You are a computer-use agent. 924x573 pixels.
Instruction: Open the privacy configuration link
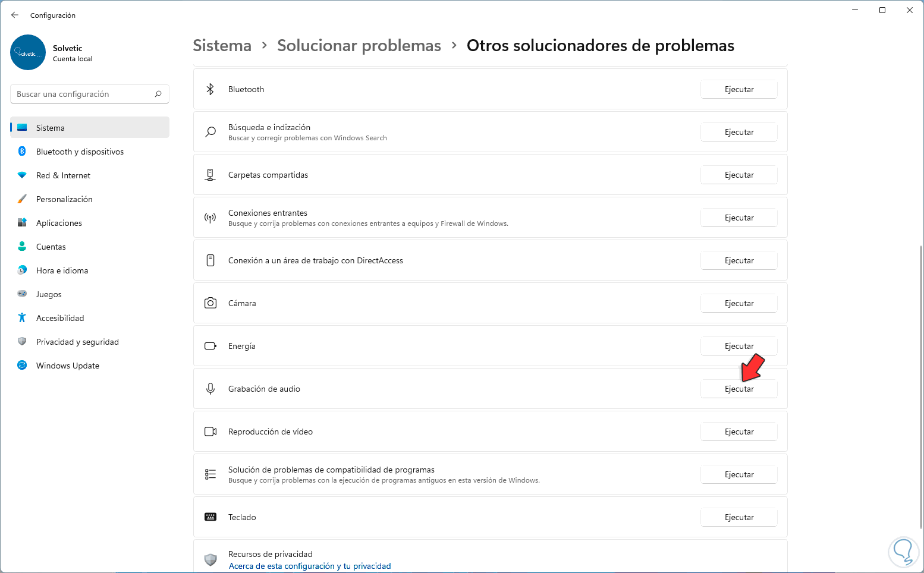pos(310,566)
